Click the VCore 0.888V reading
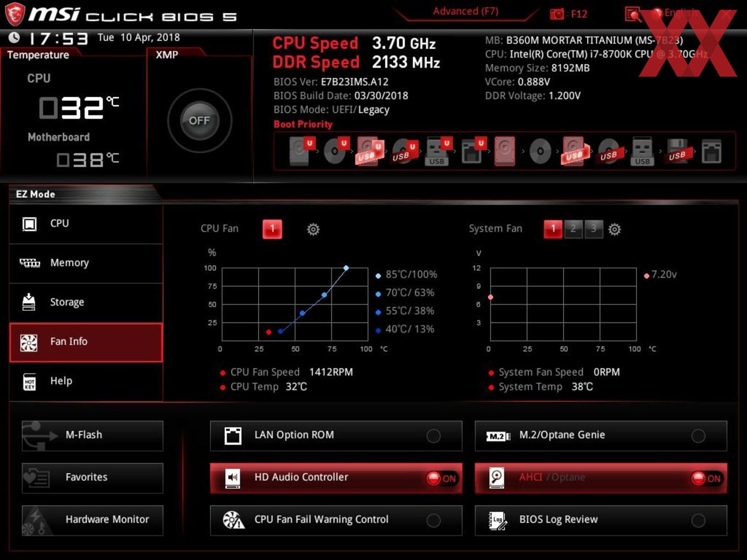The height and width of the screenshot is (560, 747). pos(517,82)
